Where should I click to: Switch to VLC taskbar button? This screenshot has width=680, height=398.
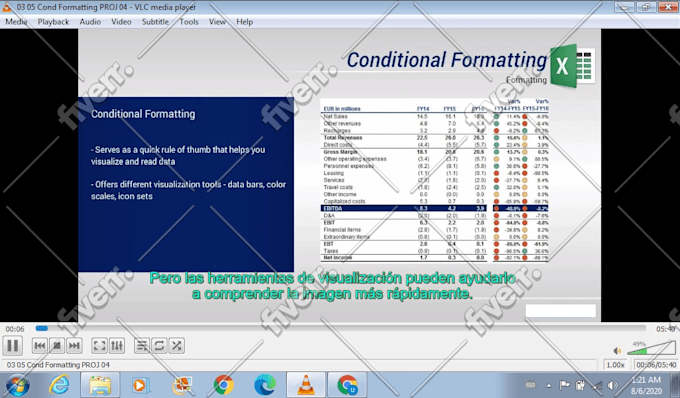point(306,385)
